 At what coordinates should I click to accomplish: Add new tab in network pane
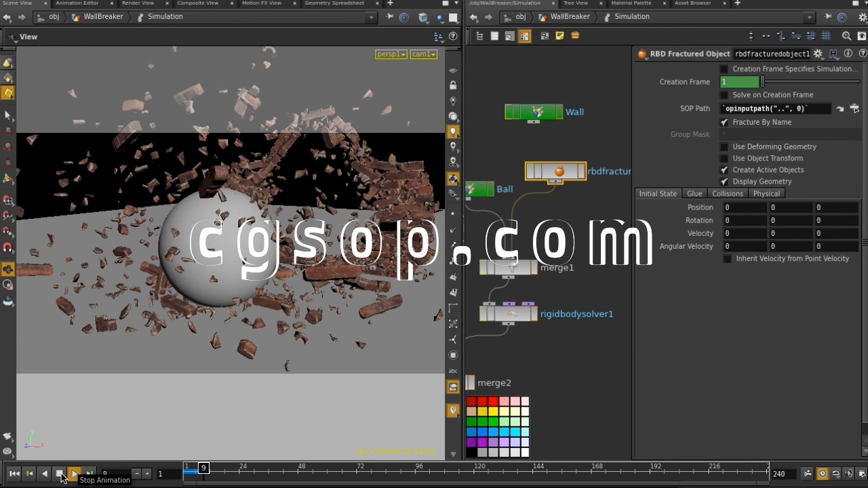(x=737, y=3)
